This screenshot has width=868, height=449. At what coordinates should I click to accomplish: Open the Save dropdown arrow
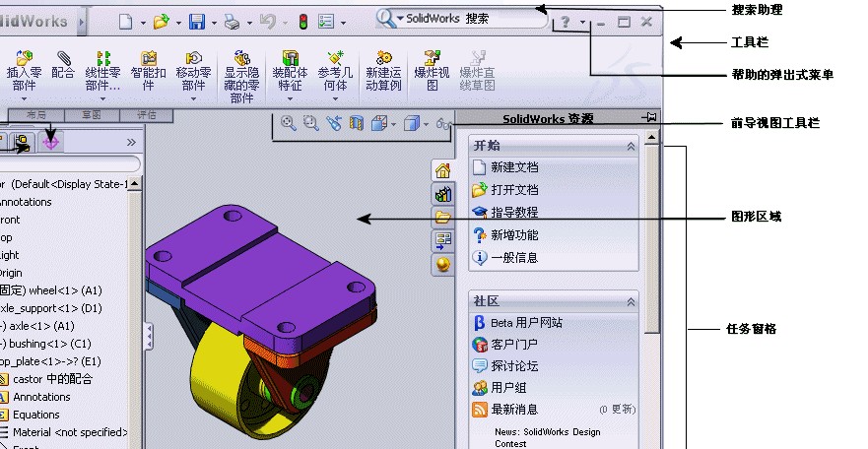tap(214, 24)
